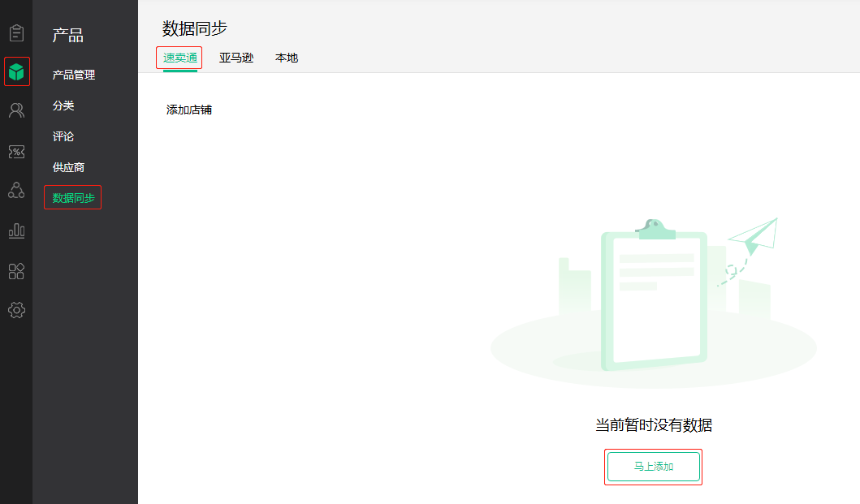The width and height of the screenshot is (860, 504).
Task: Open the apps grid icon
Action: coord(16,271)
